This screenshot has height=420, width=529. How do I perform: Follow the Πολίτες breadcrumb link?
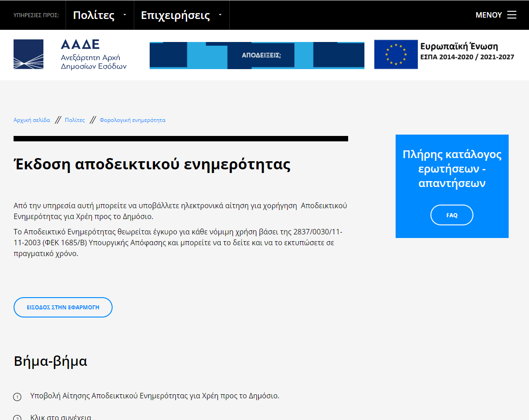point(75,120)
